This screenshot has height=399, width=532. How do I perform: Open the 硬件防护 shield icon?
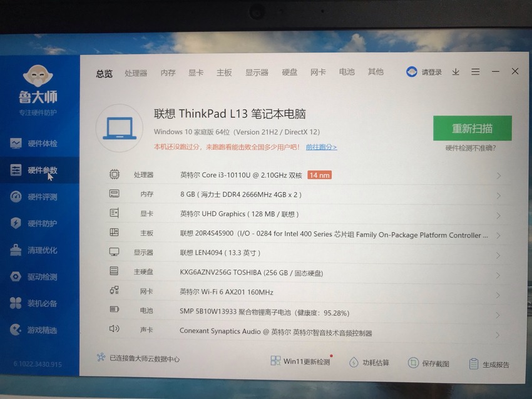[x=16, y=223]
